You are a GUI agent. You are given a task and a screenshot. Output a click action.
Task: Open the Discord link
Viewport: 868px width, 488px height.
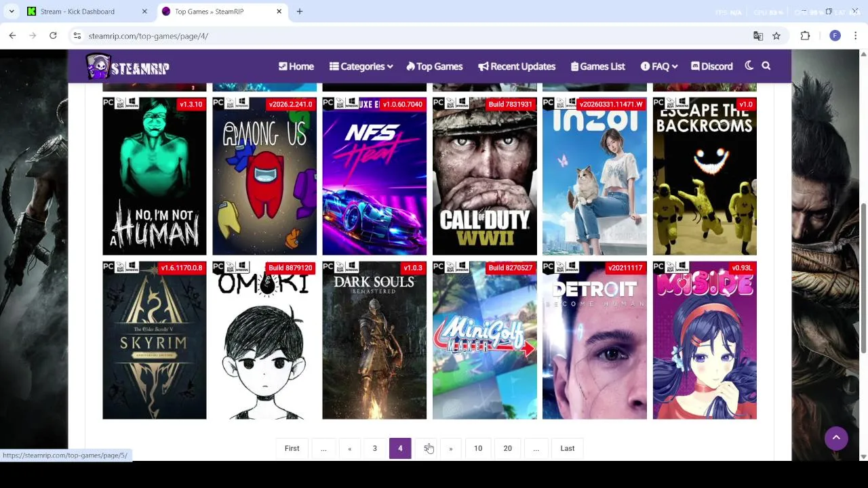click(x=712, y=66)
